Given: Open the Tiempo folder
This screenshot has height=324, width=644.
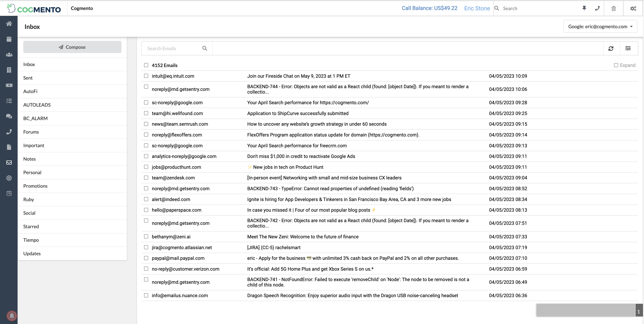Looking at the screenshot, I should (x=72, y=240).
